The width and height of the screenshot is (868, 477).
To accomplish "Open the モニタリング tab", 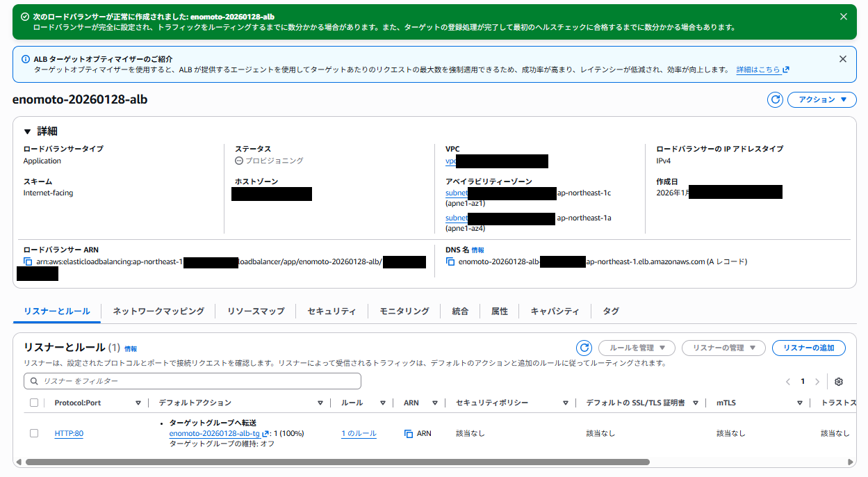I will (404, 311).
